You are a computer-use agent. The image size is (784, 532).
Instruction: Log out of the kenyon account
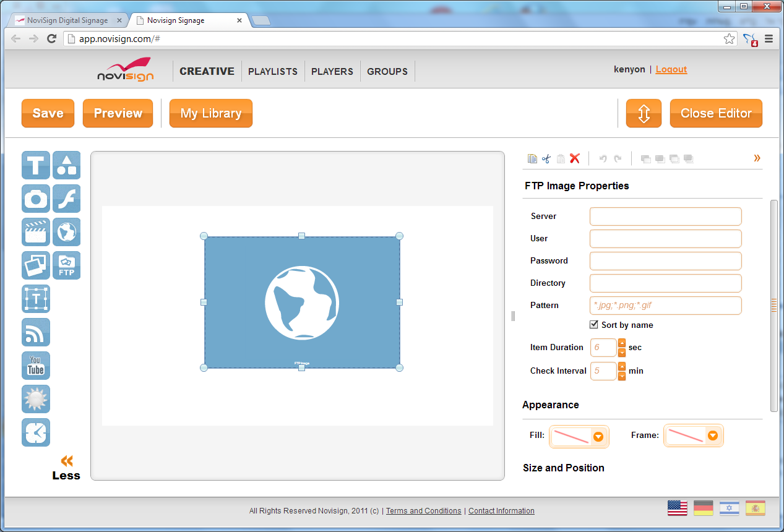[671, 69]
